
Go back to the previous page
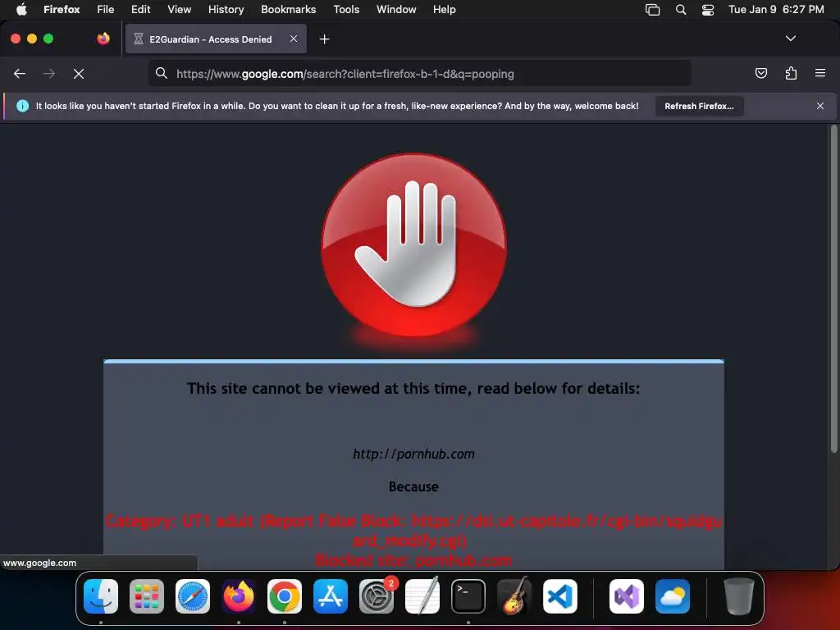[20, 74]
